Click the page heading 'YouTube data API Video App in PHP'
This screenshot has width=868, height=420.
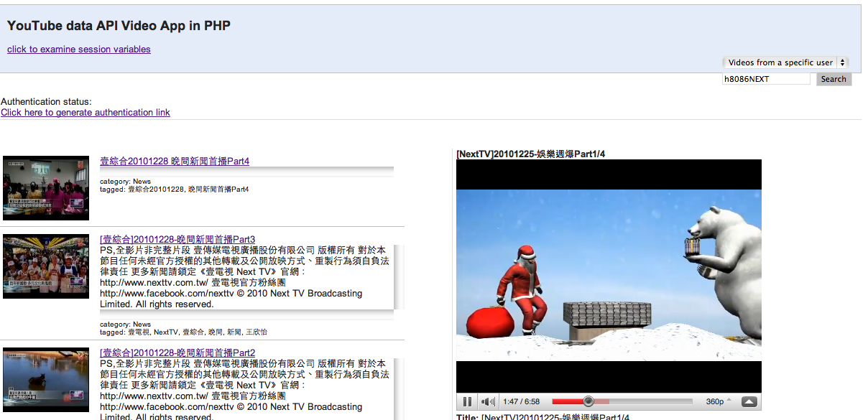119,26
